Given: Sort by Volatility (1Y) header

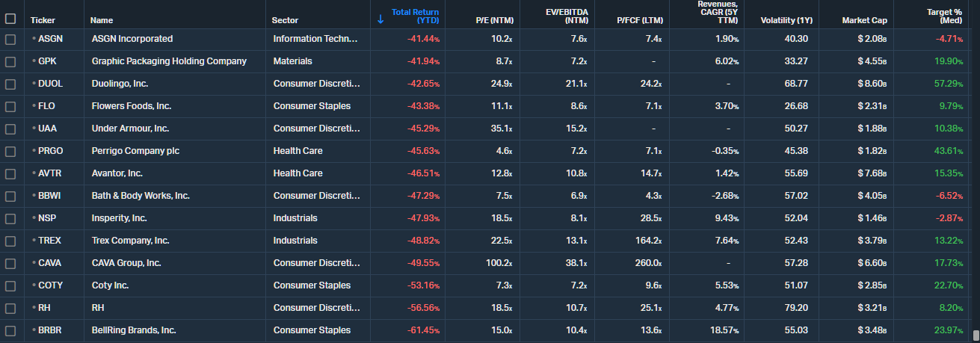Looking at the screenshot, I should (784, 20).
